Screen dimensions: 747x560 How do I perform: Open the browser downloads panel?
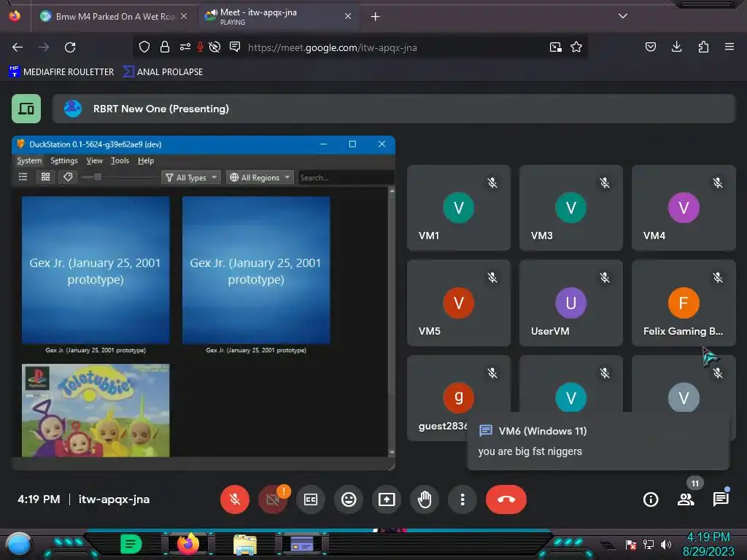point(676,47)
